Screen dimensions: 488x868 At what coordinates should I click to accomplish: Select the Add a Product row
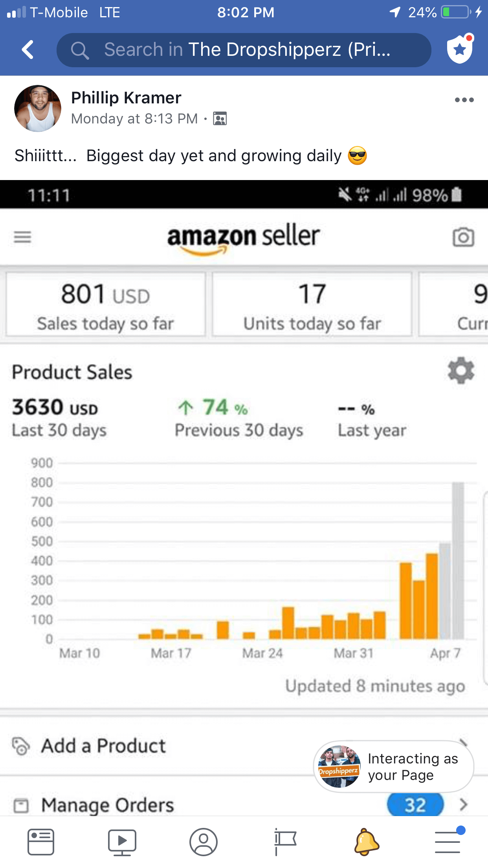click(104, 746)
